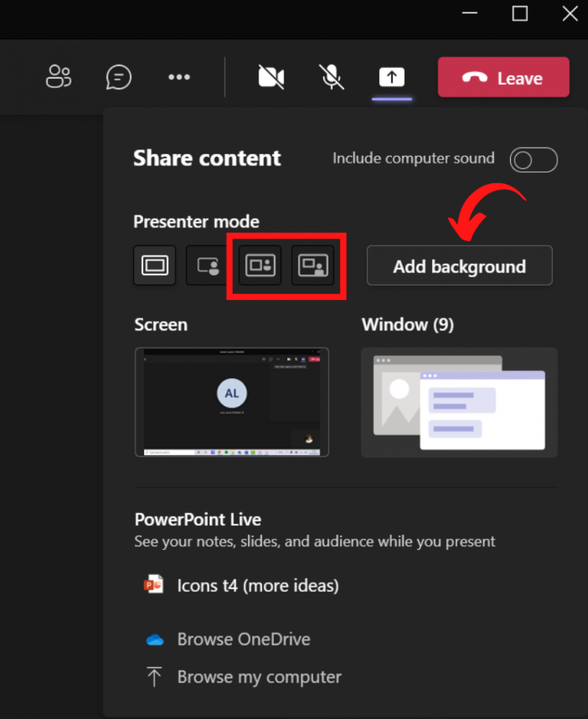
Task: Maximize the meeting window
Action: coord(520,13)
